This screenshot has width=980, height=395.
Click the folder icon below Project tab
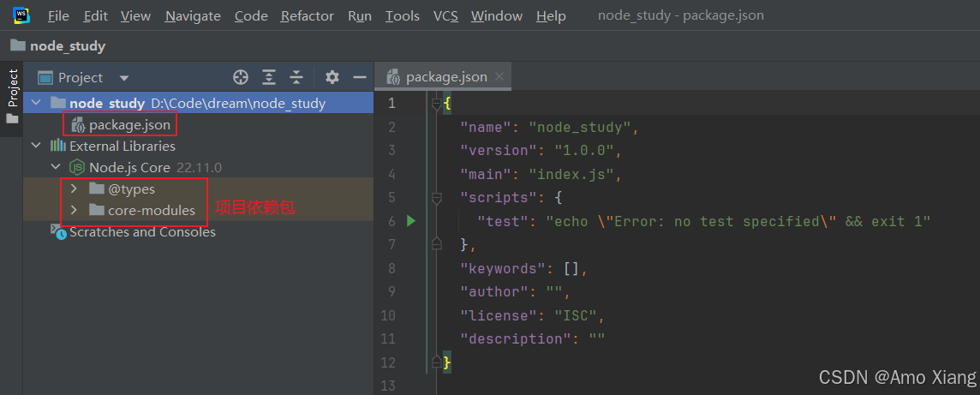13,119
